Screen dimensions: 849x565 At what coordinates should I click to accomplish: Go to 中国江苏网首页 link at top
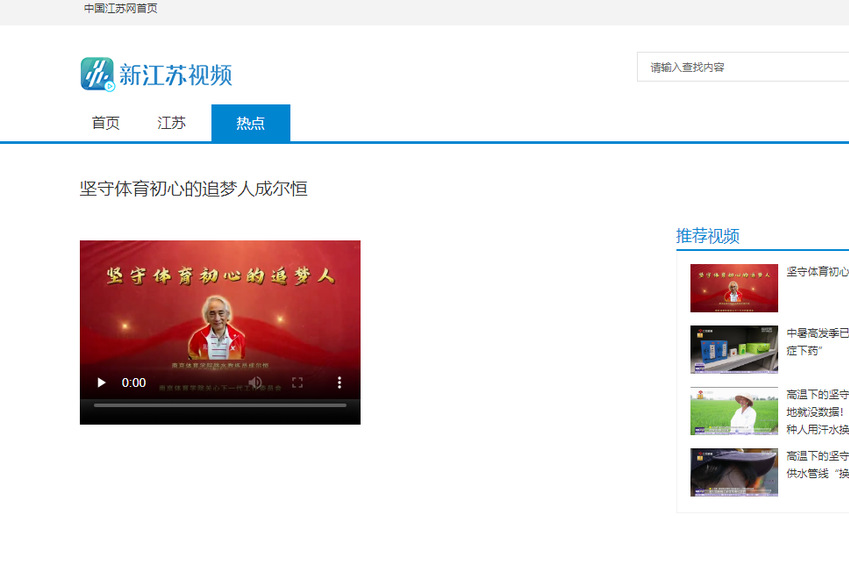click(x=120, y=9)
